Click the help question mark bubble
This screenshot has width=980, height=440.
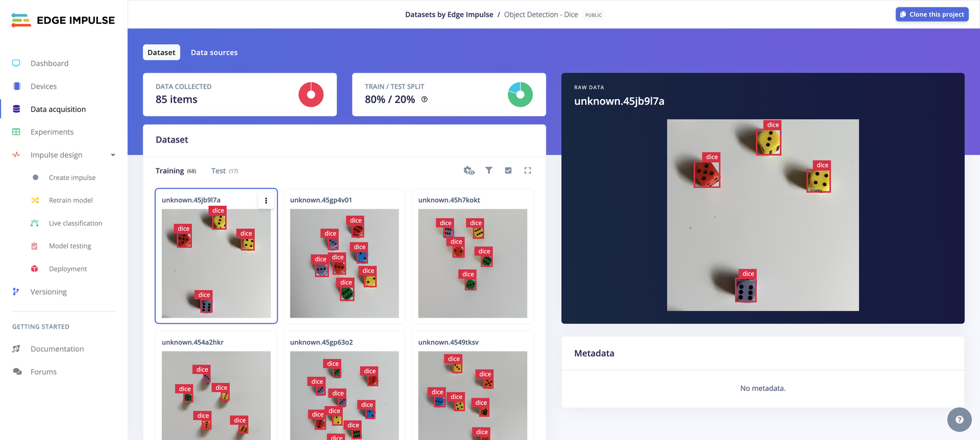[x=959, y=420]
